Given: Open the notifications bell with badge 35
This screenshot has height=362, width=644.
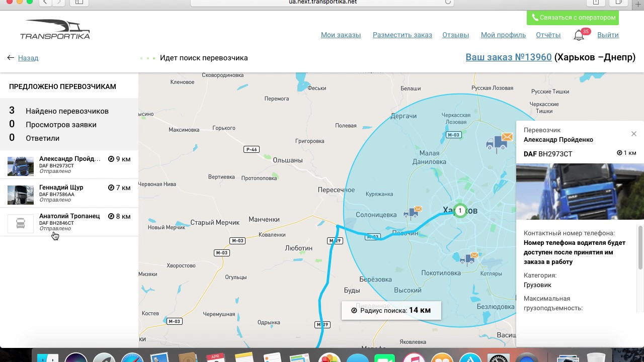Looking at the screenshot, I should (579, 35).
